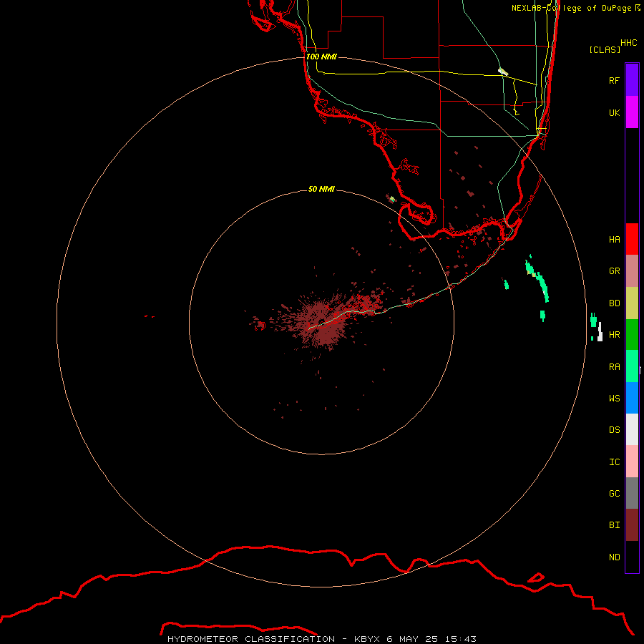
Task: Click the RA light green legend swatch
Action: pos(632,366)
